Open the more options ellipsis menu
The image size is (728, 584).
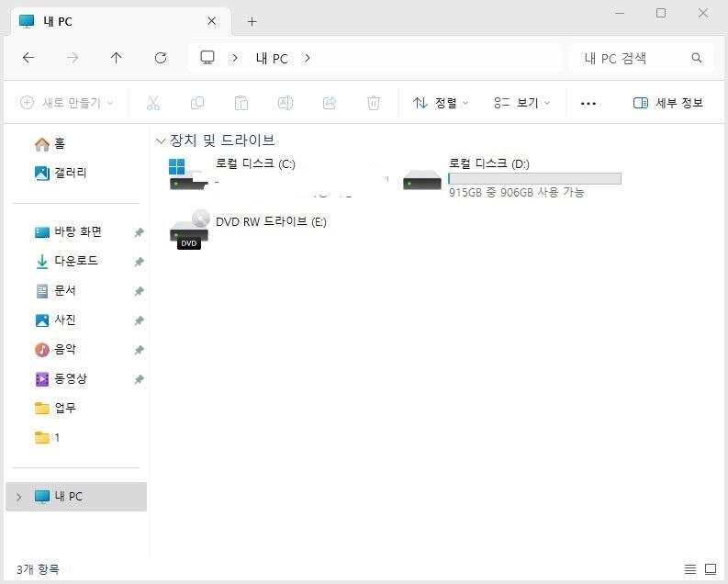tap(588, 103)
